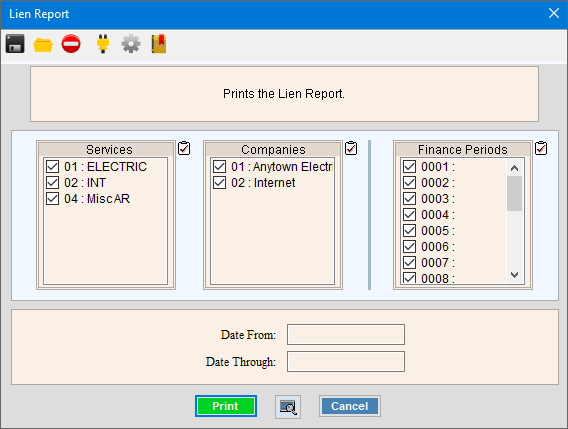This screenshot has width=568, height=429.
Task: Toggle select-all clipboard icon for Services
Action: pos(184,148)
